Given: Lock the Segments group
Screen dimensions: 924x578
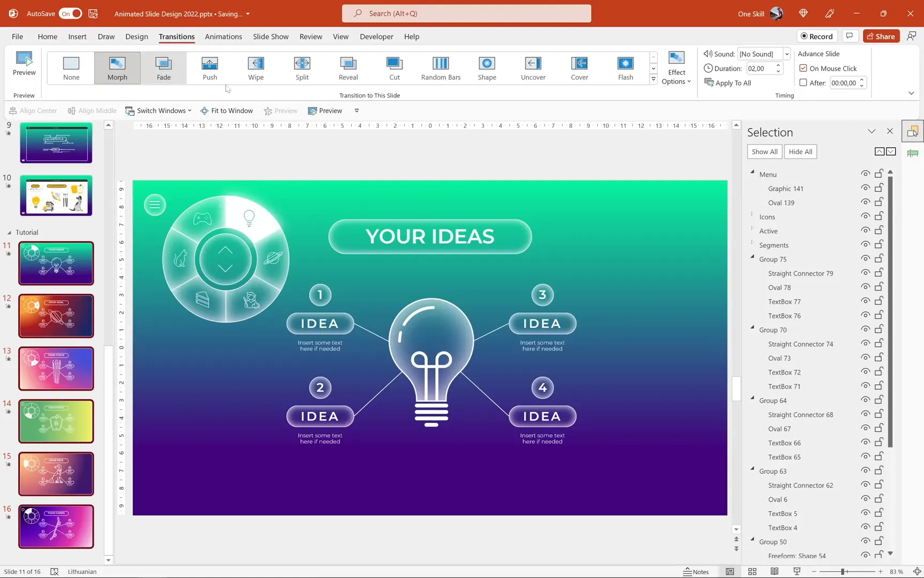Looking at the screenshot, I should (x=879, y=244).
